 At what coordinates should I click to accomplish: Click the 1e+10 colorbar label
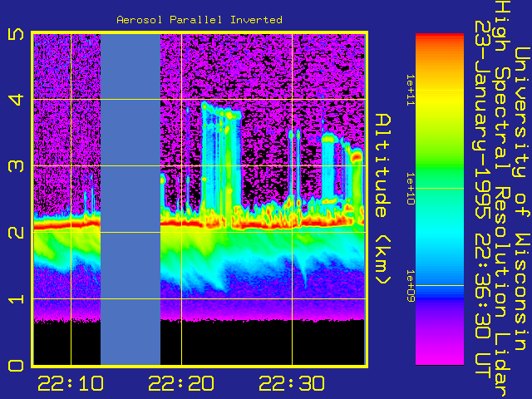coord(410,189)
